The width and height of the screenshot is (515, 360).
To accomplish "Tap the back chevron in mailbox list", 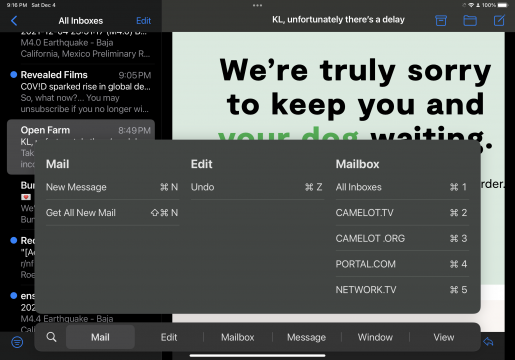I will pyautogui.click(x=14, y=21).
